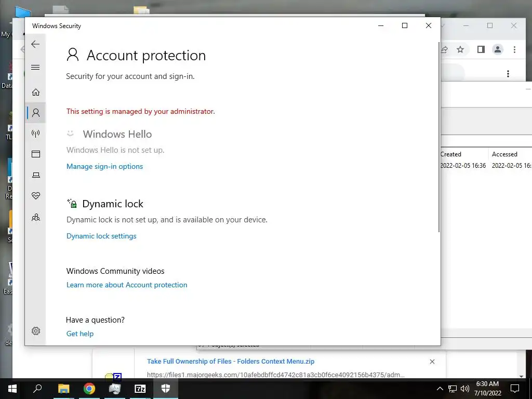Show hidden system tray icons

(x=440, y=389)
